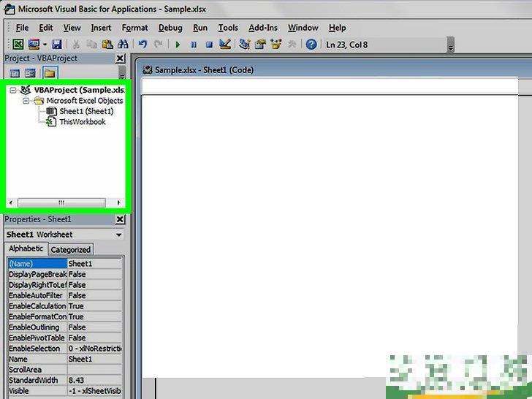532x399 pixels.
Task: Collapse the VBAProject (Sample.xlsx) tree node
Action: point(15,90)
